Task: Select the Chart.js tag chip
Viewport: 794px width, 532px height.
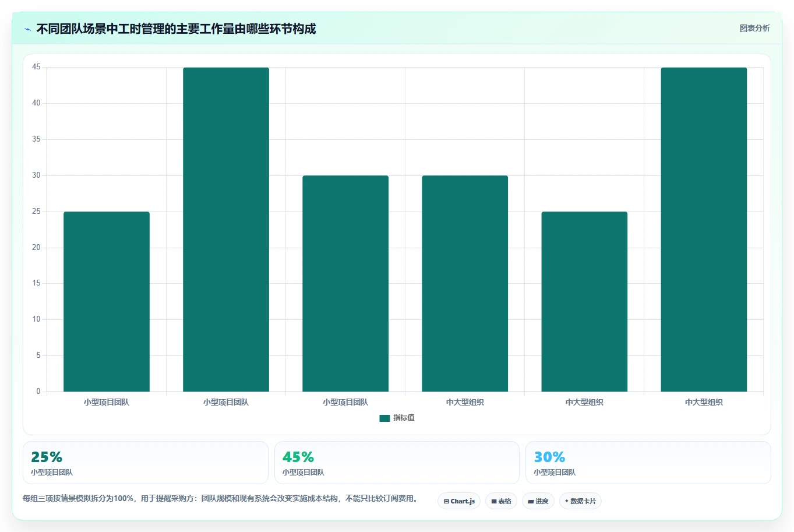Action: (459, 501)
